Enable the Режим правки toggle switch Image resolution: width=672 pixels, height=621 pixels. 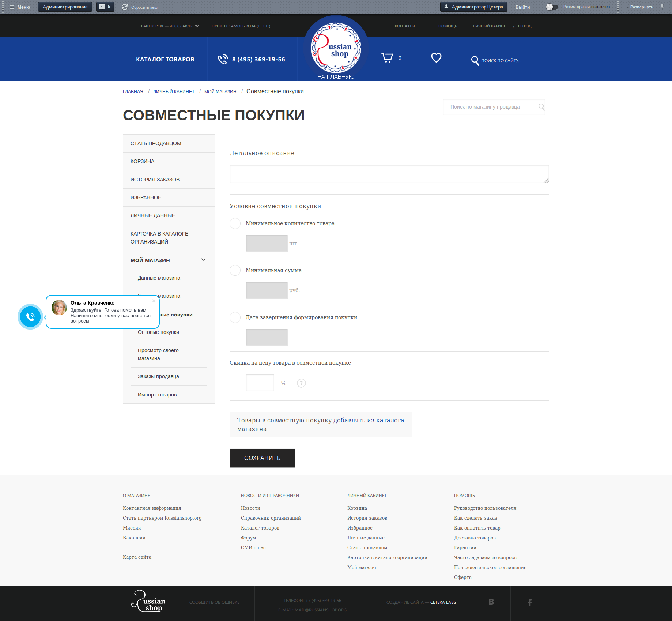552,6
